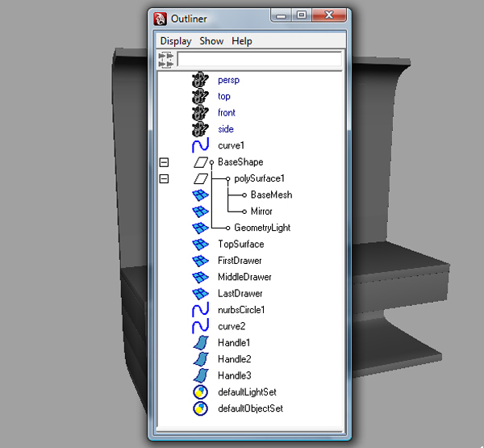The image size is (484, 448).
Task: Select the Handle2 entry
Action: click(235, 359)
